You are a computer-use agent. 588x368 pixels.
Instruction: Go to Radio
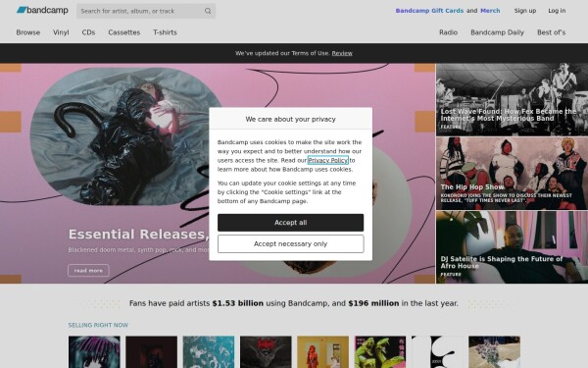(x=449, y=32)
